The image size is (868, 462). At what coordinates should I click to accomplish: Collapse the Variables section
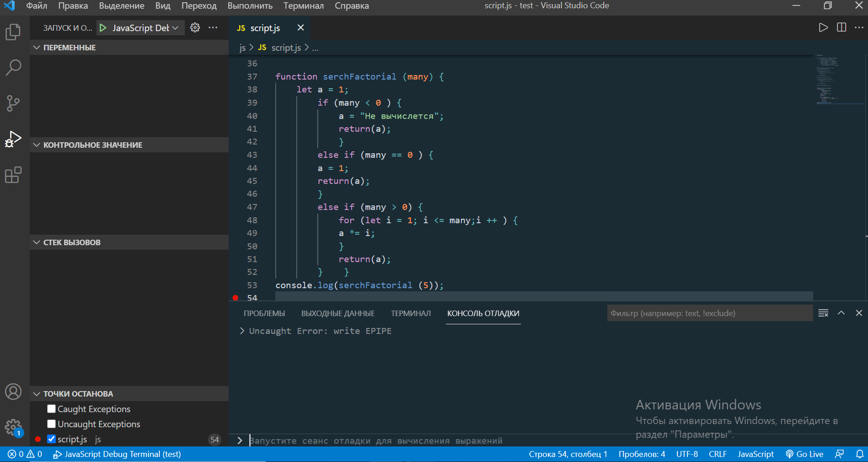click(x=129, y=48)
